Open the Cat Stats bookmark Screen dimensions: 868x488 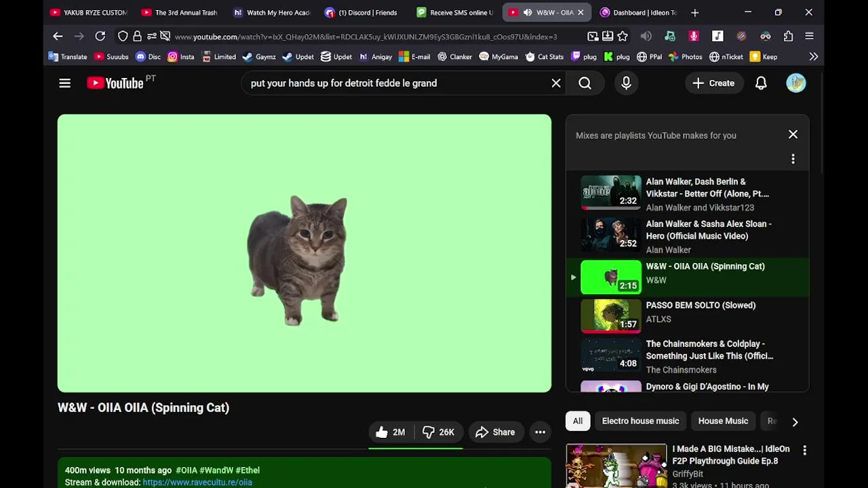[x=544, y=57]
